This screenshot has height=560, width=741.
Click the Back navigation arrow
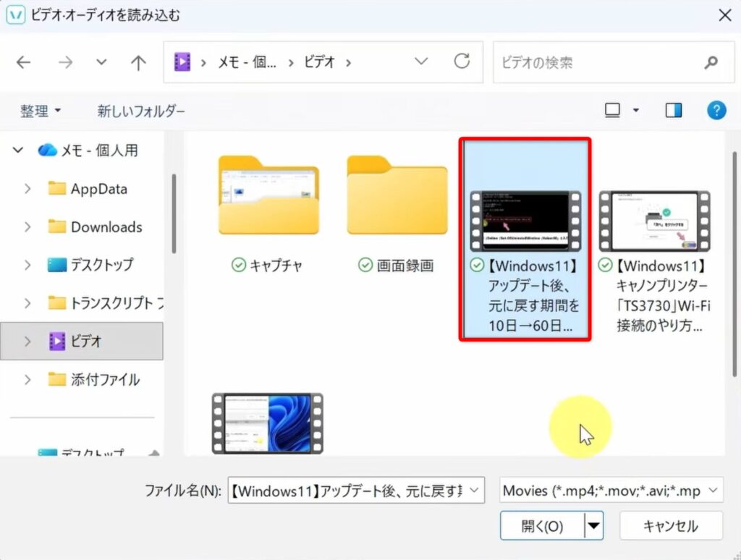click(23, 63)
